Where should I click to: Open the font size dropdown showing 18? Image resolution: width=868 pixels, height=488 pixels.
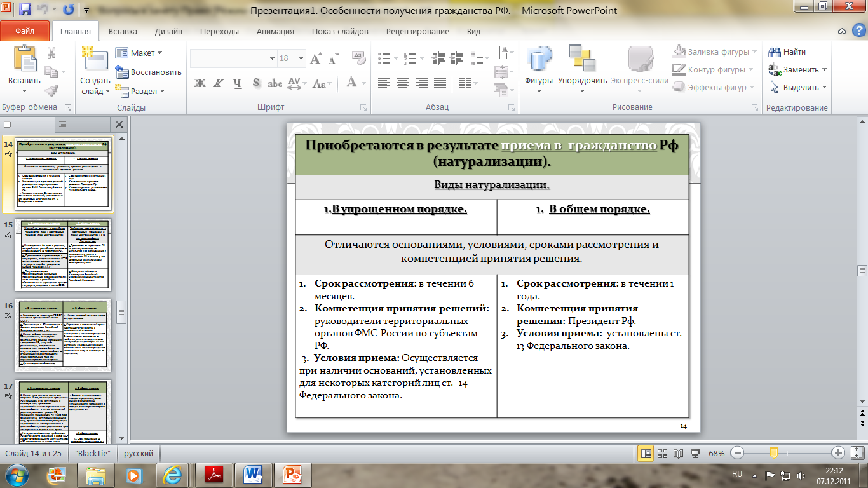(x=302, y=58)
